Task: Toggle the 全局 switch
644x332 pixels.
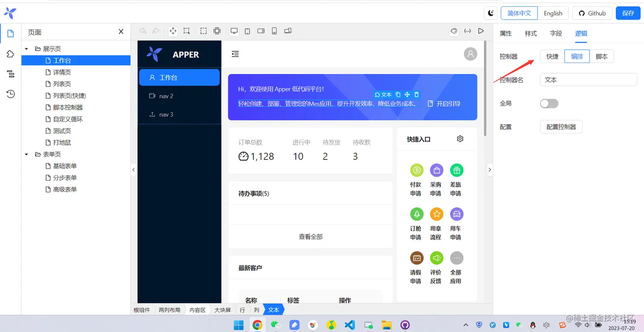Action: 549,103
